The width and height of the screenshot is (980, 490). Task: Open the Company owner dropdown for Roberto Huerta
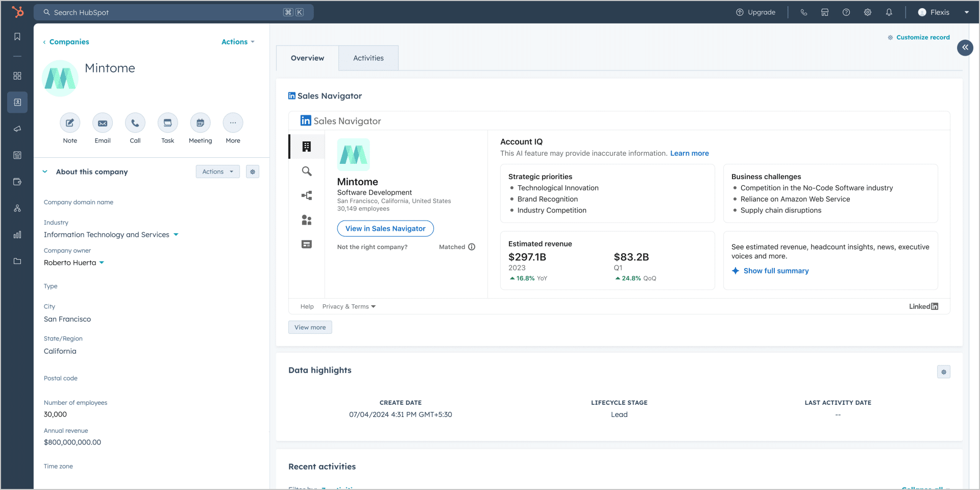[x=102, y=262]
